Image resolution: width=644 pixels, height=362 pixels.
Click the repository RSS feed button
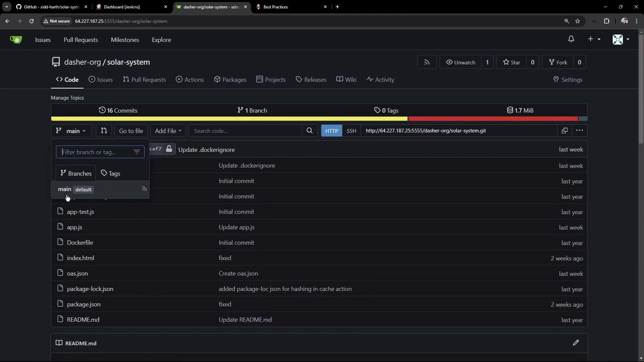click(427, 62)
